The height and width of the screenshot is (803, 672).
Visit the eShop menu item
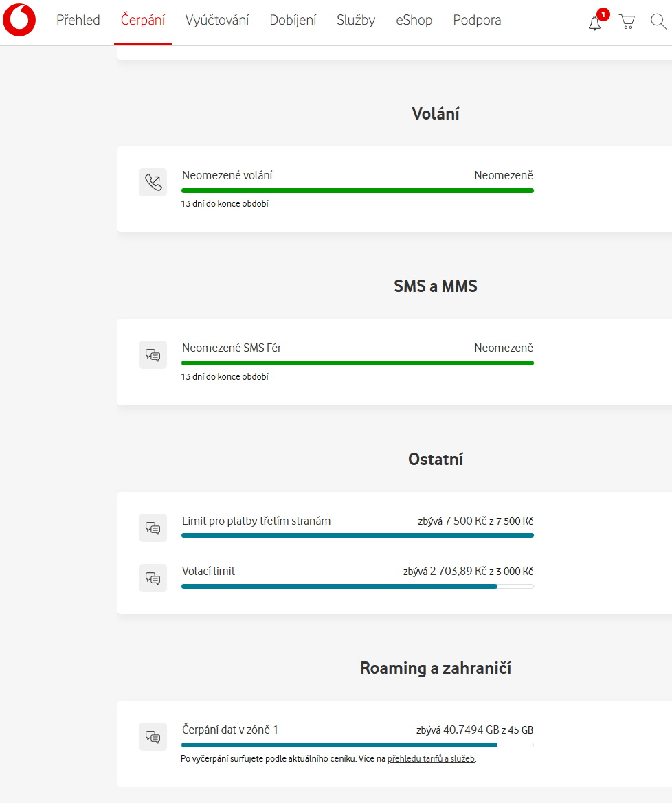coord(414,21)
